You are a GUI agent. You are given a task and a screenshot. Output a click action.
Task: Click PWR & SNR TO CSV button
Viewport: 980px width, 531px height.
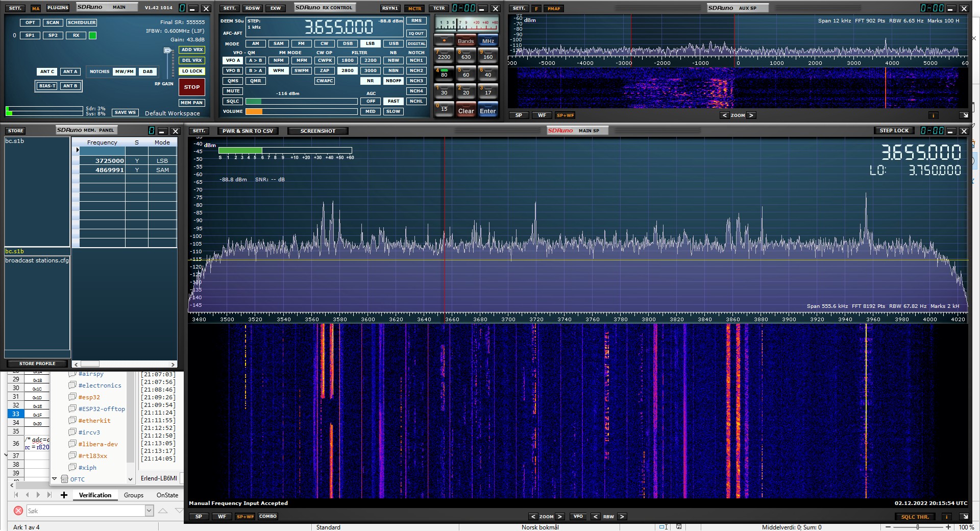tap(248, 131)
